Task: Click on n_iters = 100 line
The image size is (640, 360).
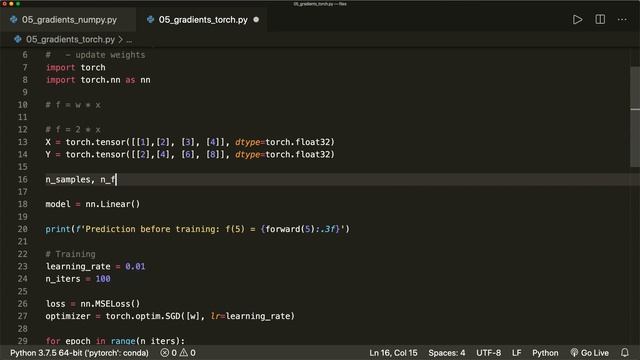Action: [x=78, y=279]
